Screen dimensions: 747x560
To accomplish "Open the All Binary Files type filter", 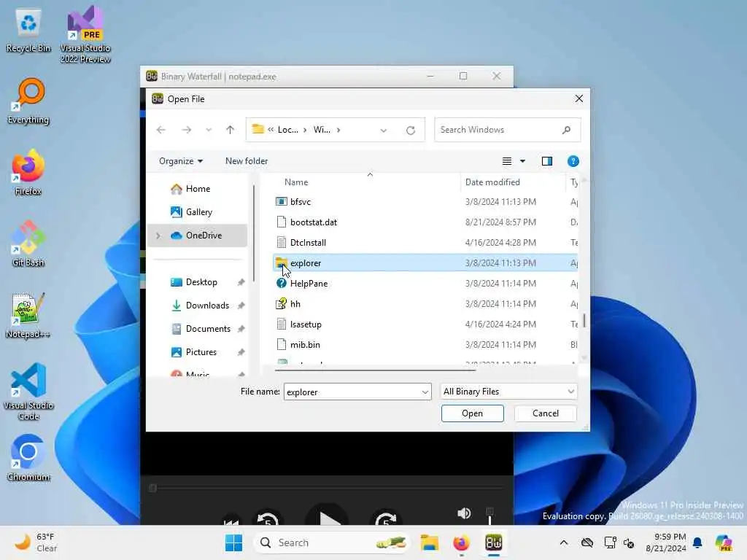I will pyautogui.click(x=508, y=392).
